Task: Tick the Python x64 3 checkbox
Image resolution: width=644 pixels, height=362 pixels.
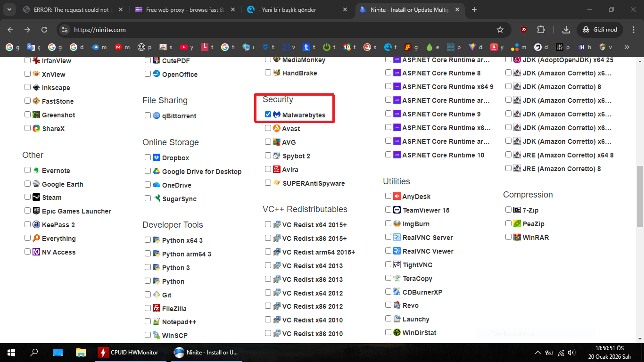Action: pyautogui.click(x=148, y=240)
